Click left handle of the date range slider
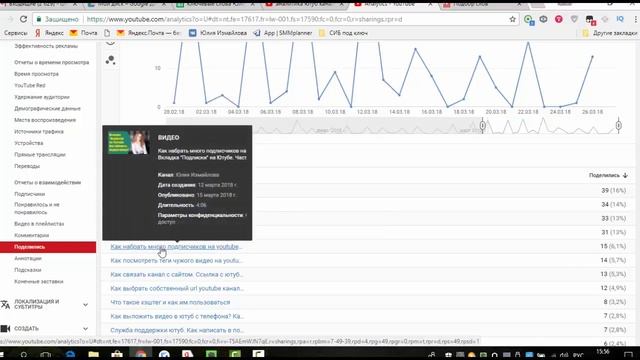Image resolution: width=640 pixels, height=360 pixels. click(x=482, y=125)
